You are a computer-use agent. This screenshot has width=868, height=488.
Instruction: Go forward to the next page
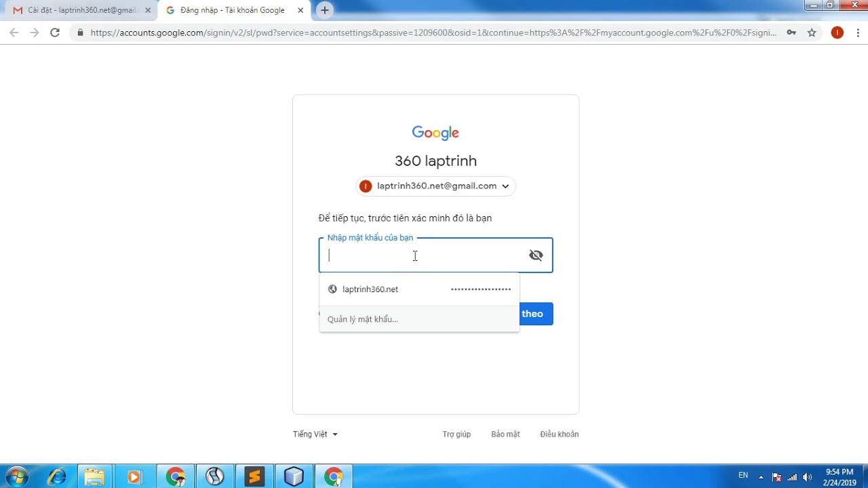[35, 33]
